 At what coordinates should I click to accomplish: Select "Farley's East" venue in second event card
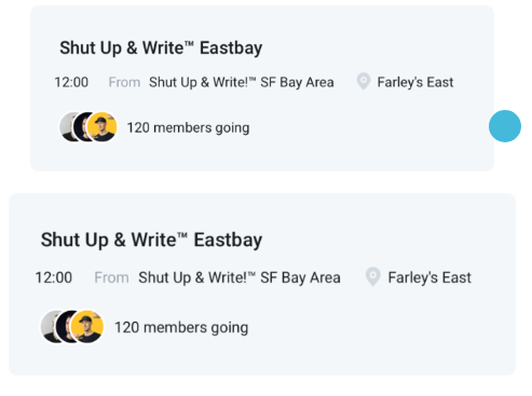point(429,277)
